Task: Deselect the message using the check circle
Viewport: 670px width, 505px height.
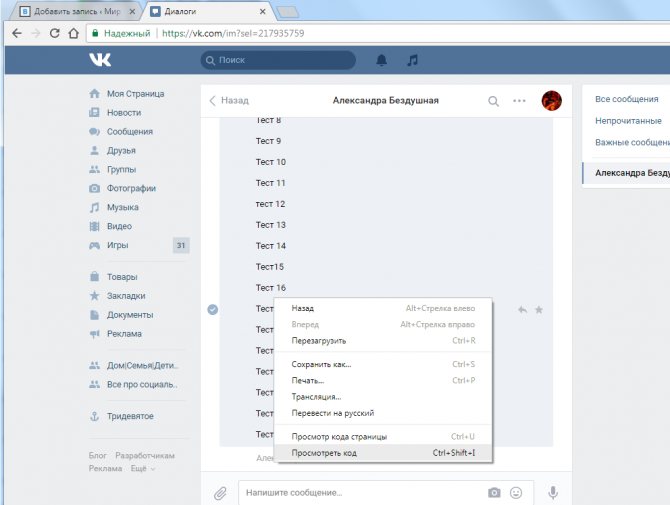Action: pyautogui.click(x=212, y=309)
